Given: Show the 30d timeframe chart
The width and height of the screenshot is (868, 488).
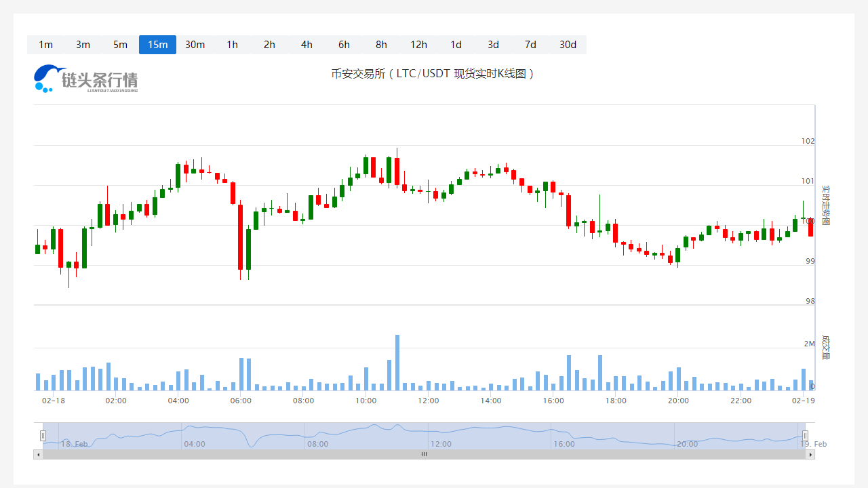Looking at the screenshot, I should pos(568,45).
